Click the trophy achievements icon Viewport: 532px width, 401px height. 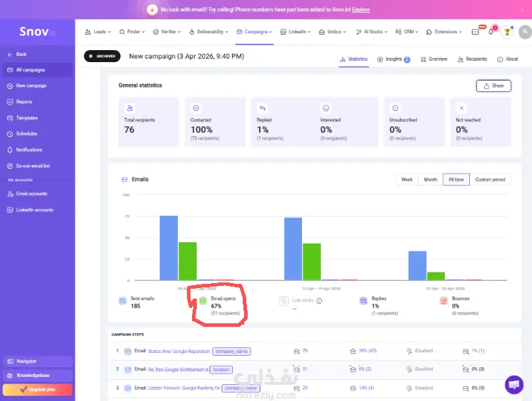tap(507, 32)
